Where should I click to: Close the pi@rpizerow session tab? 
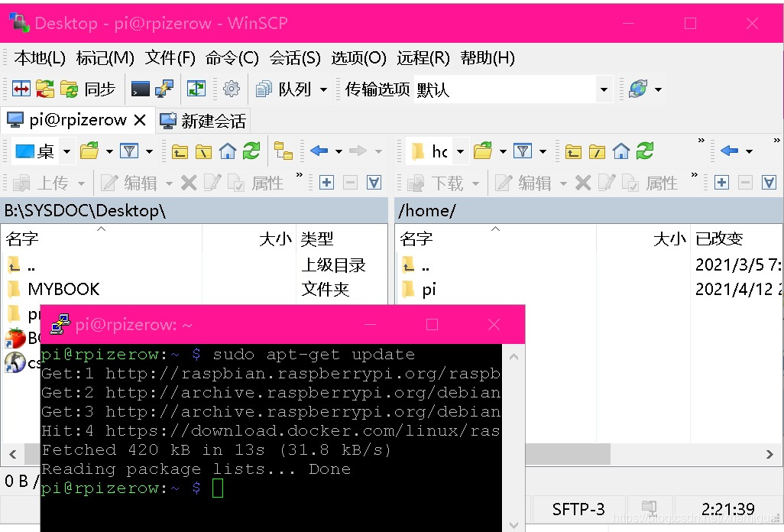click(140, 120)
